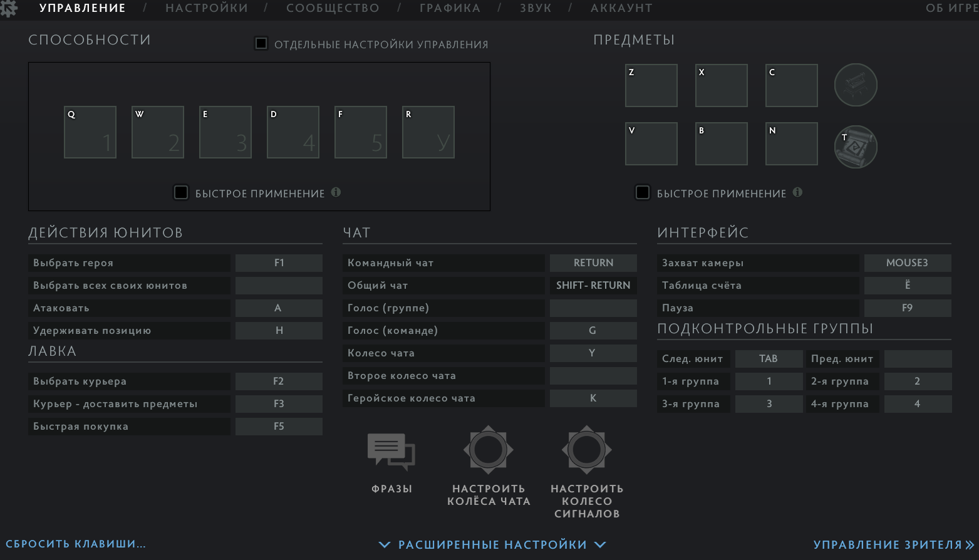This screenshot has width=979, height=560.
Task: Change select courier key F2
Action: coord(279,381)
